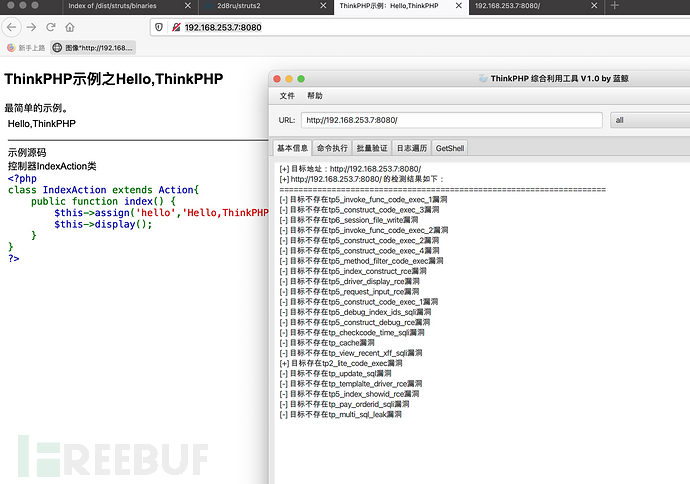Viewport: 690px width, 484px height.
Task: Click the 目标地址 result line
Action: click(350, 169)
